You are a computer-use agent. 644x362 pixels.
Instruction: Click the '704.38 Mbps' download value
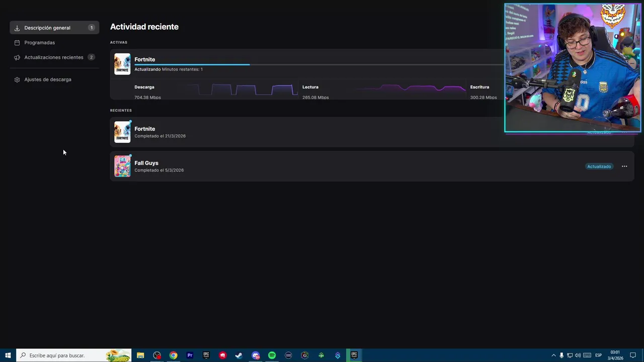[147, 98]
